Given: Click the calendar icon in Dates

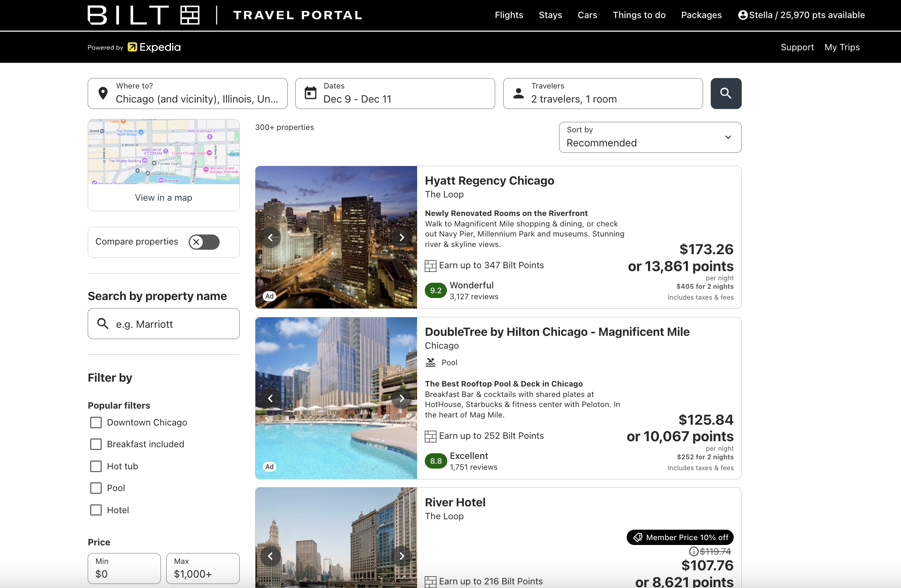Looking at the screenshot, I should click(x=311, y=93).
